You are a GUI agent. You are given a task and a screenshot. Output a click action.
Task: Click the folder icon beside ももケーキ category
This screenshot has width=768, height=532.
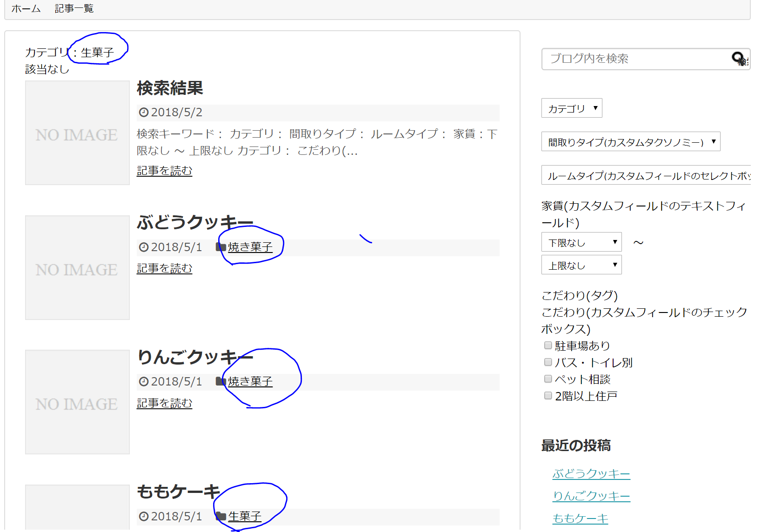pos(221,516)
